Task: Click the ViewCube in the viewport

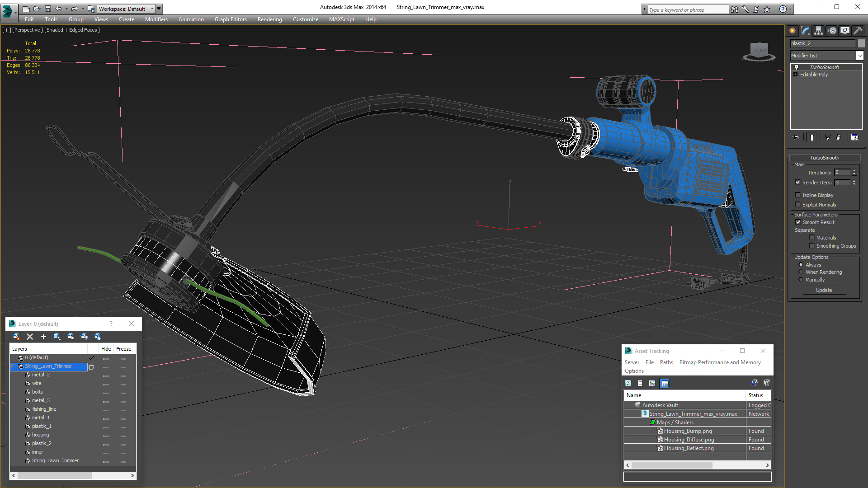Action: (x=759, y=52)
